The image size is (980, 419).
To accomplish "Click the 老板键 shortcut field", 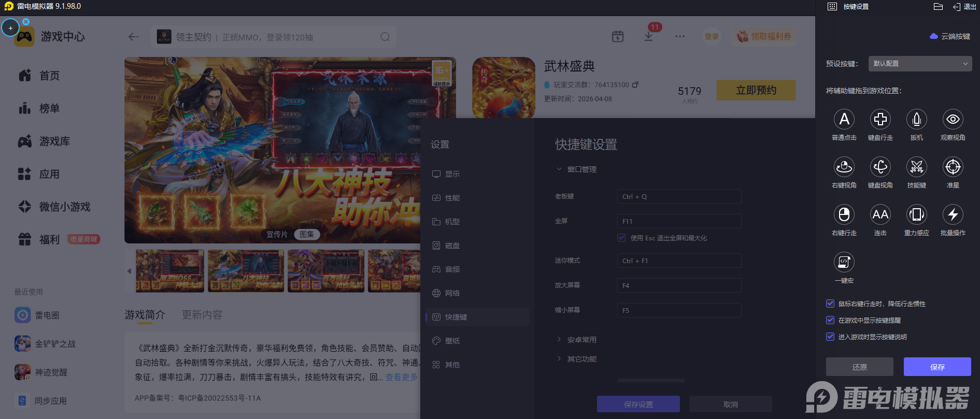I will click(679, 196).
